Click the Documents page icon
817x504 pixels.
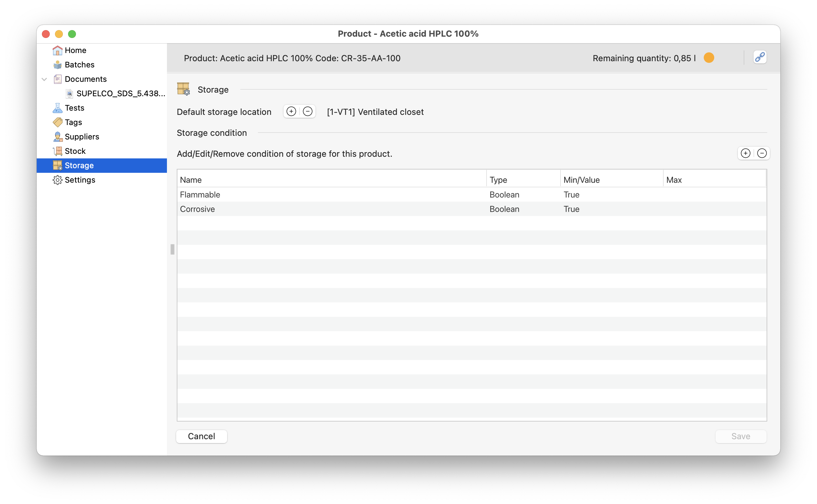[x=57, y=79]
